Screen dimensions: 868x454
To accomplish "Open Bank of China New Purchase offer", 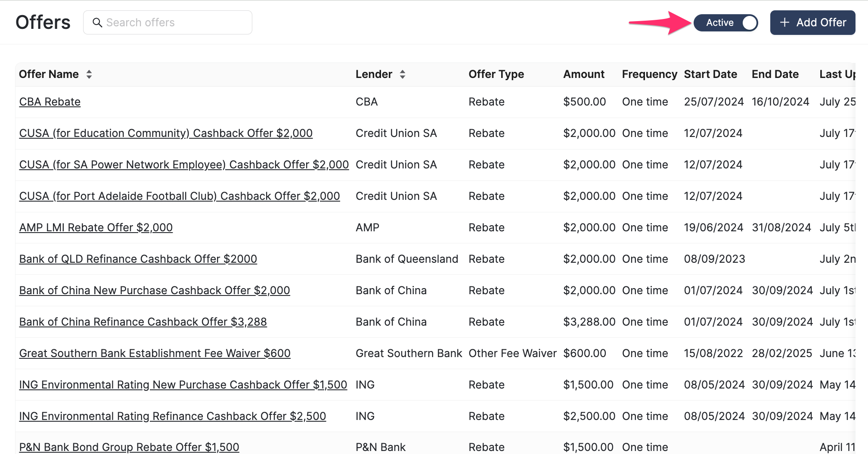I will (155, 291).
